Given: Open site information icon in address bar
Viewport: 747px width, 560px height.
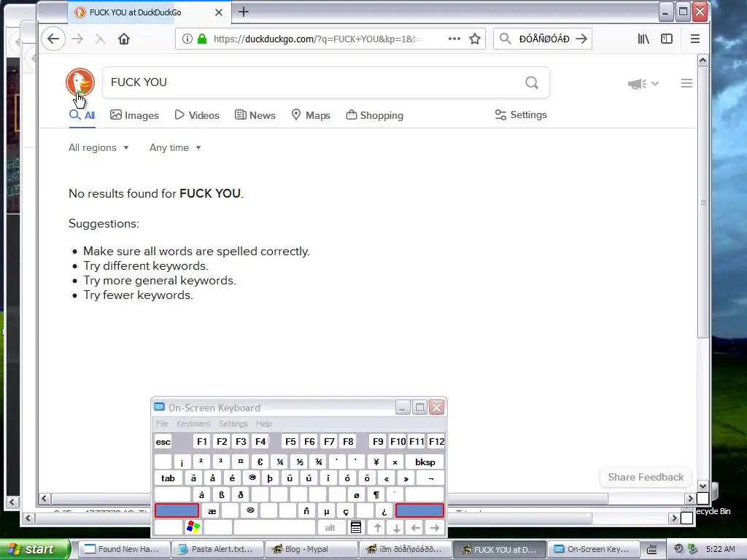Looking at the screenshot, I should point(187,39).
